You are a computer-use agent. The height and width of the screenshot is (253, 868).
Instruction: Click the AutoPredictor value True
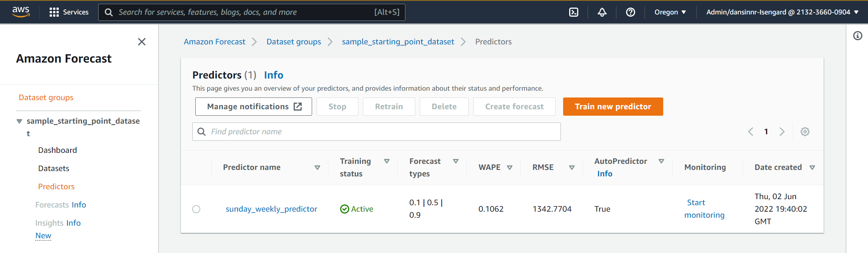click(x=603, y=209)
